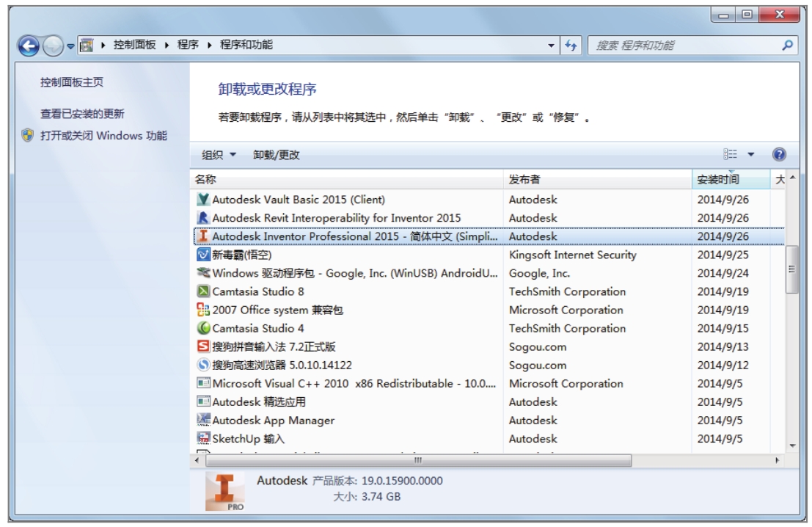The width and height of the screenshot is (812, 527).
Task: Click the 搜狗拼音输入法 icon
Action: click(203, 346)
